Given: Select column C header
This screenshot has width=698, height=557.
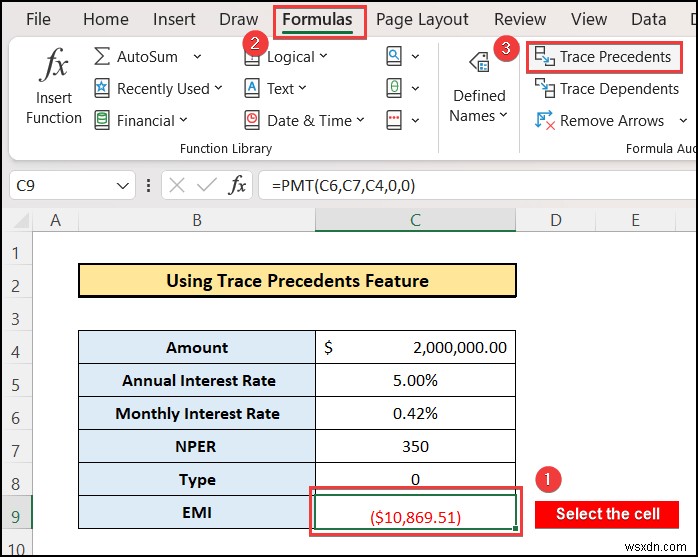Looking at the screenshot, I should tap(415, 220).
